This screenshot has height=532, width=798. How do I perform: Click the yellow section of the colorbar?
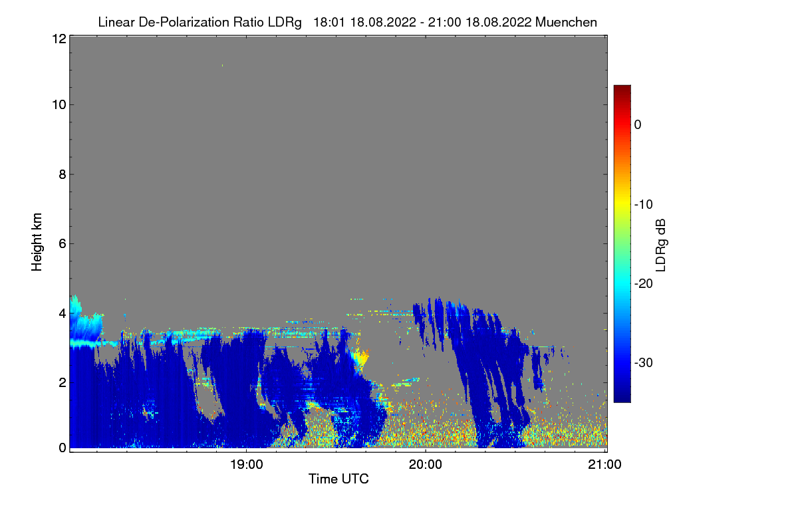pos(622,203)
